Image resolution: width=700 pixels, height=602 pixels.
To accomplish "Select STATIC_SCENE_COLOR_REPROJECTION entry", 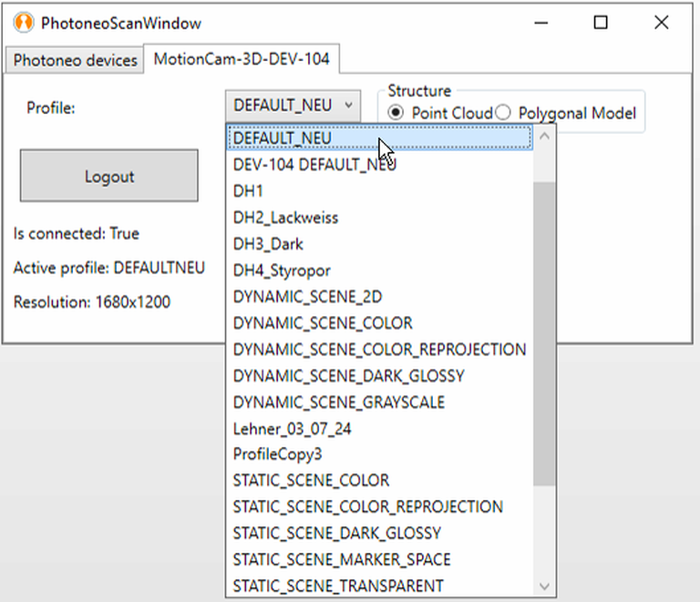I will coord(380,506).
